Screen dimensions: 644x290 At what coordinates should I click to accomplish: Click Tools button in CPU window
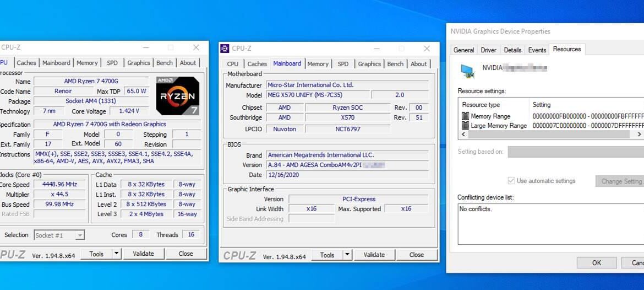click(96, 254)
